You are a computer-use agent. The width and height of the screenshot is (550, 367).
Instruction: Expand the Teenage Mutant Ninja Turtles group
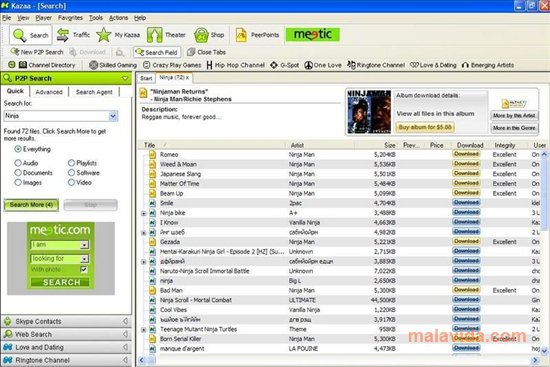(144, 330)
